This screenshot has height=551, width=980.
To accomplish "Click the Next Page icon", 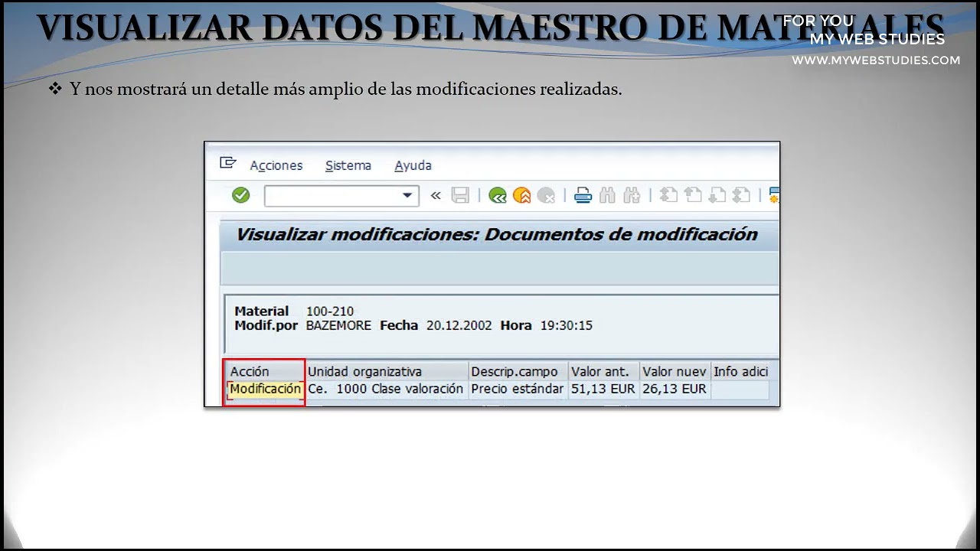I will tap(717, 196).
